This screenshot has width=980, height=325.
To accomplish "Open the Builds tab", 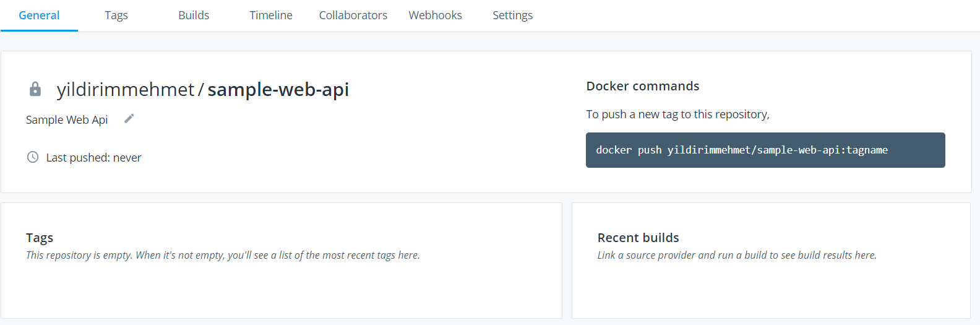I will [194, 15].
